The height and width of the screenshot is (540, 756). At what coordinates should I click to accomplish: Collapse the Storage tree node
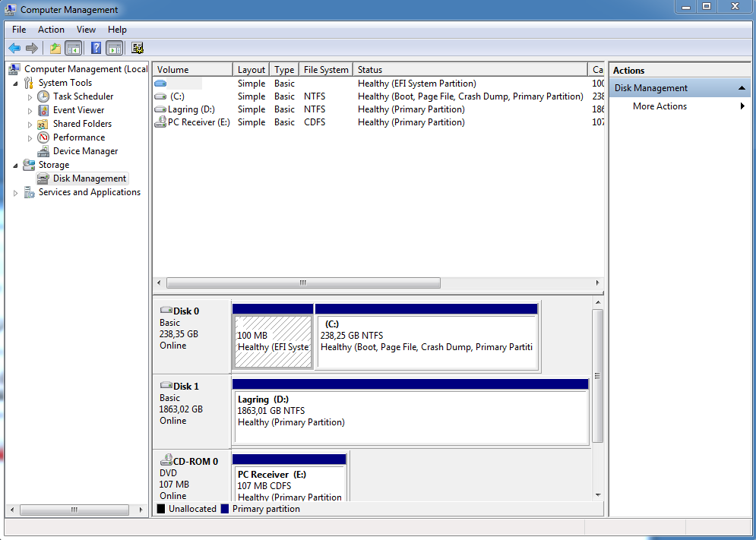[x=15, y=166]
